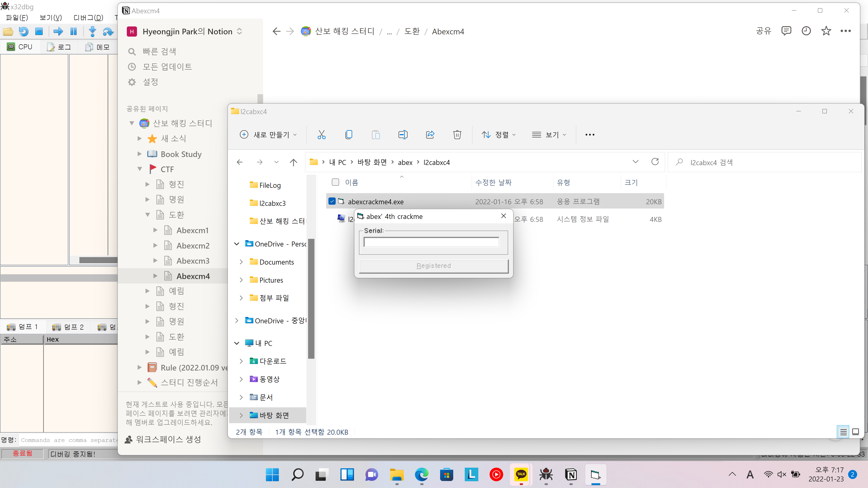868x488 pixels.
Task: Click the step into icon in x32dbg
Action: pyautogui.click(x=93, y=32)
